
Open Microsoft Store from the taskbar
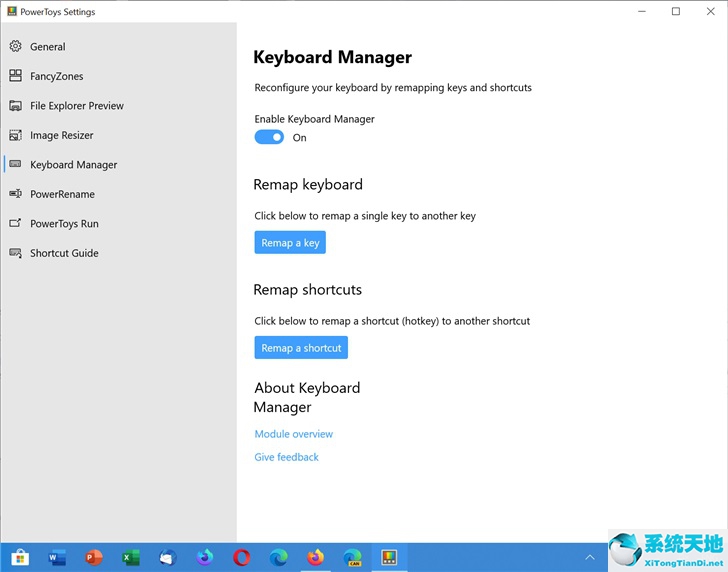pos(20,557)
